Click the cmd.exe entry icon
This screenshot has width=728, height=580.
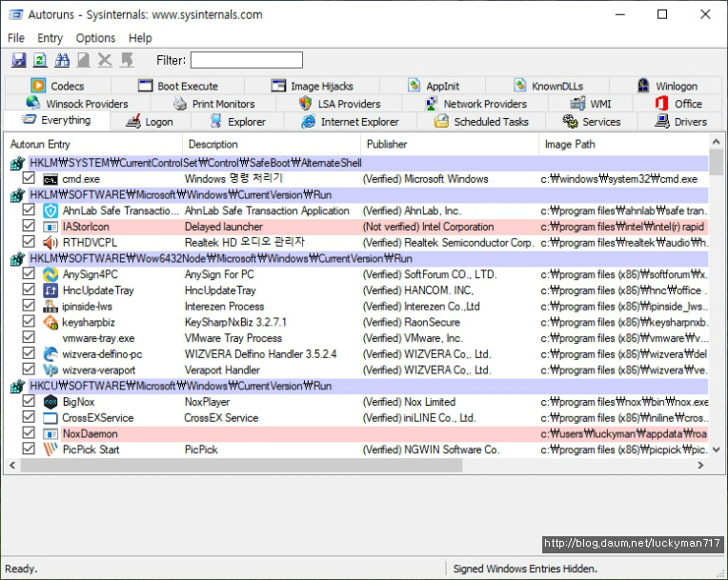click(x=51, y=180)
